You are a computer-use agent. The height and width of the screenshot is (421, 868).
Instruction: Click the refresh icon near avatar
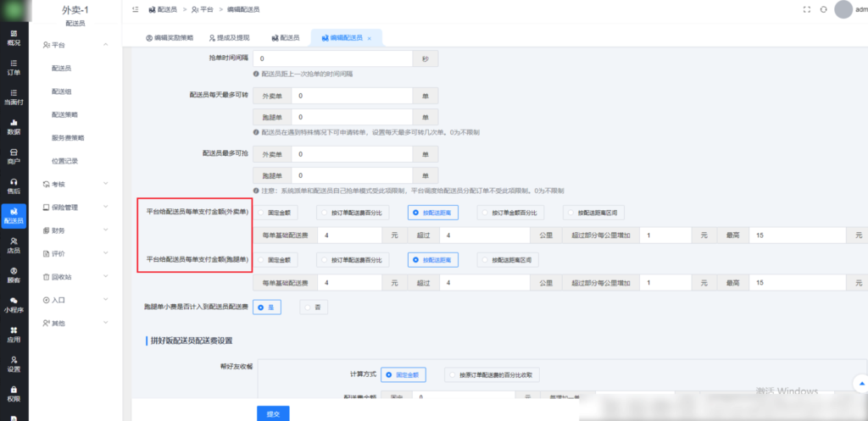pos(823,9)
